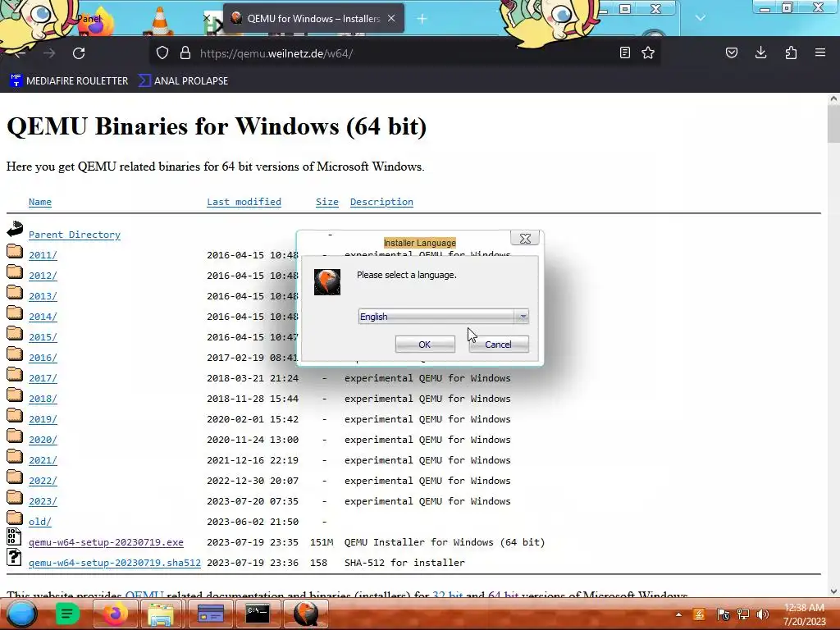Screen dimensions: 840x630
Task: Cancel the Installer Language dialog
Action: [498, 345]
